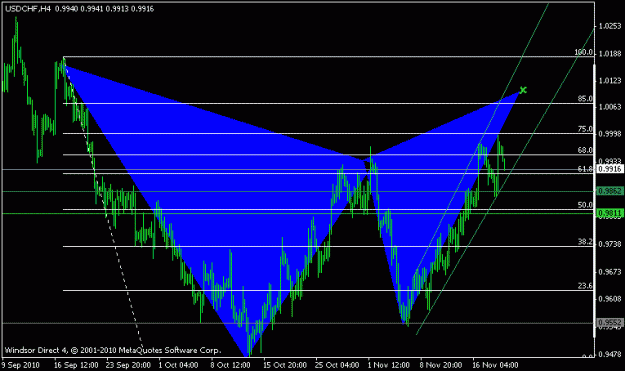Click the 0.9998 price axis value

(610, 134)
